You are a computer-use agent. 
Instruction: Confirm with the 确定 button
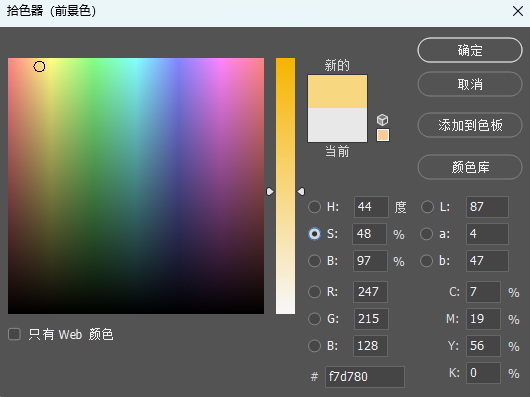(x=470, y=50)
